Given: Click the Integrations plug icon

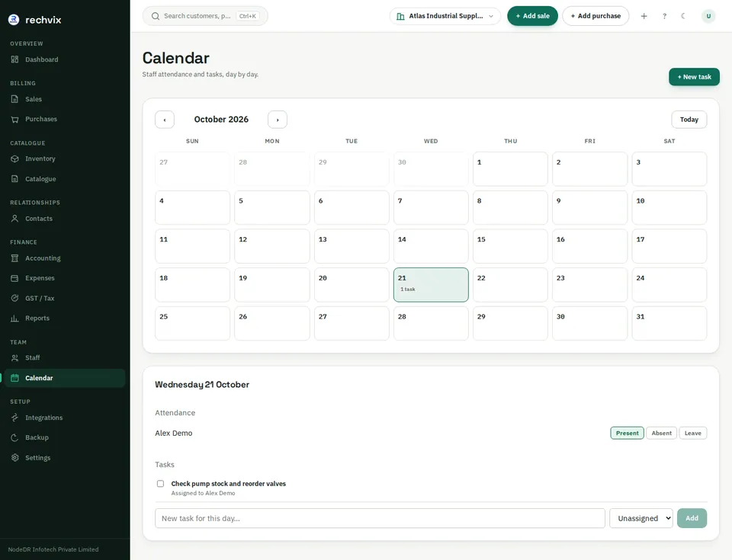Looking at the screenshot, I should (x=15, y=418).
